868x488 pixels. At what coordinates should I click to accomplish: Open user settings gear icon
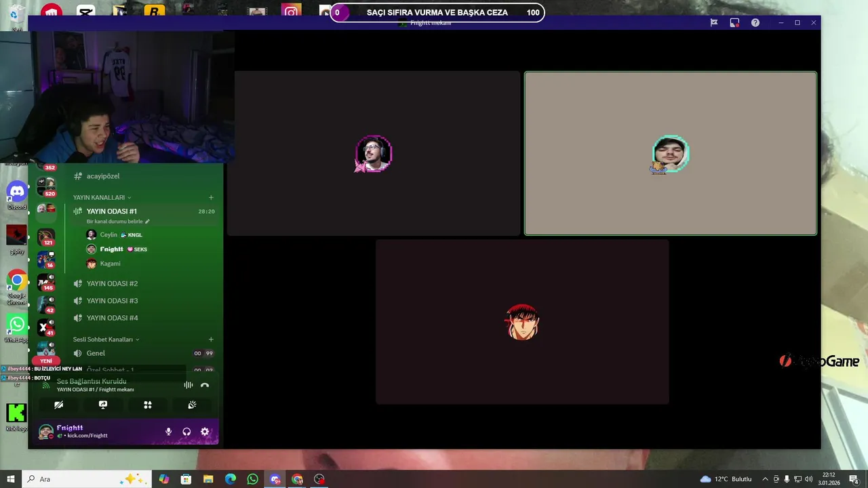[x=205, y=432]
